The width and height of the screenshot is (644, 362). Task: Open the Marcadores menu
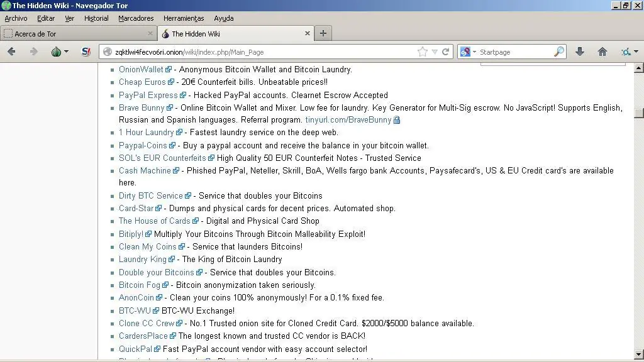(x=136, y=18)
